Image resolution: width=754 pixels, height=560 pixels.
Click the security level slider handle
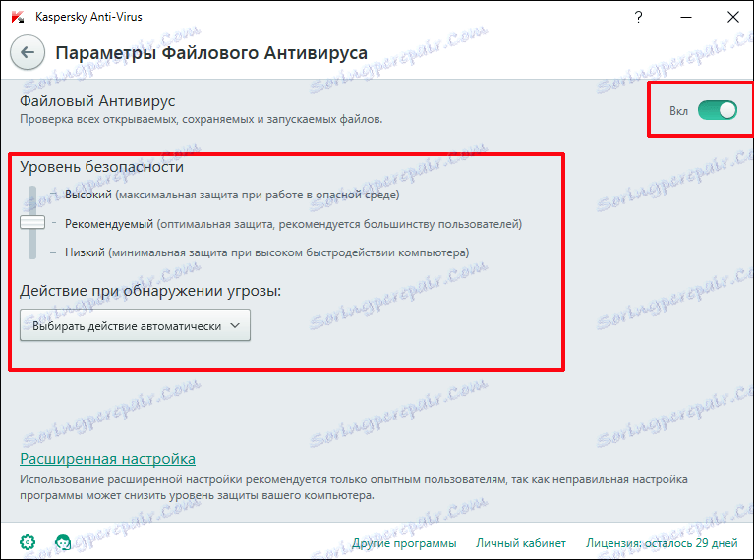click(32, 222)
